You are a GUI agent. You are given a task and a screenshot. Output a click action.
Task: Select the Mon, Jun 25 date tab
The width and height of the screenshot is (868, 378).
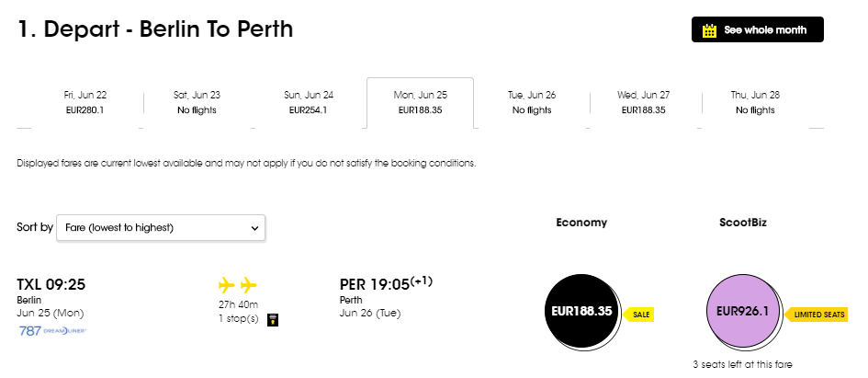pos(420,102)
